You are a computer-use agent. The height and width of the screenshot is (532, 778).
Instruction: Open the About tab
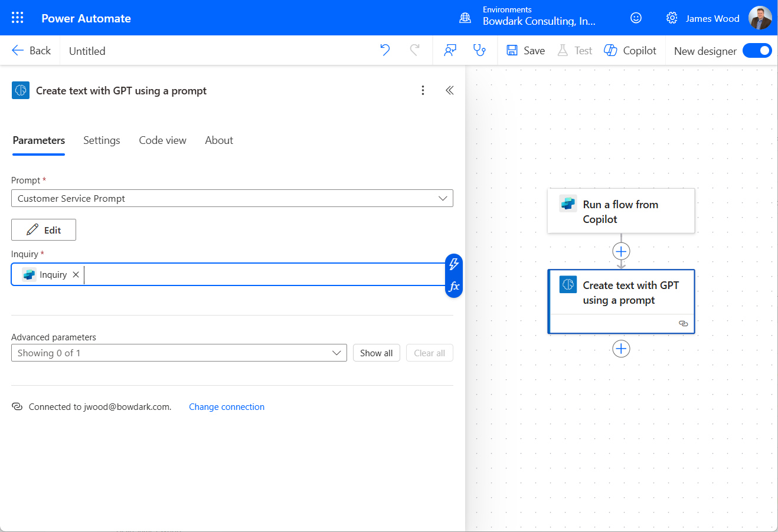[219, 140]
